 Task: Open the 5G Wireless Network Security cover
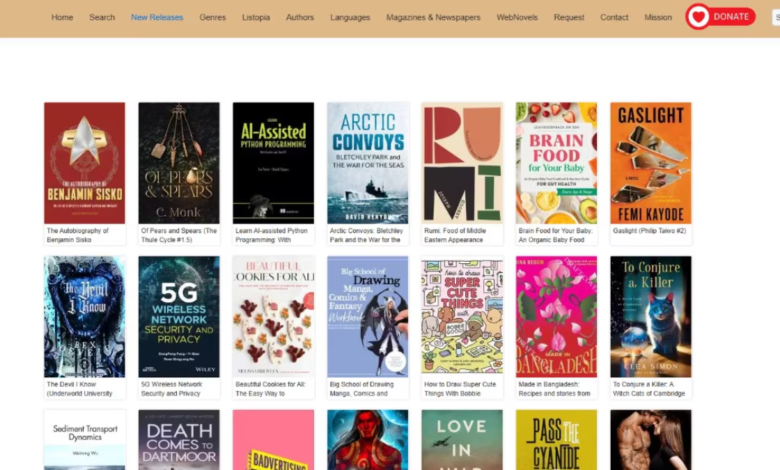tap(179, 317)
